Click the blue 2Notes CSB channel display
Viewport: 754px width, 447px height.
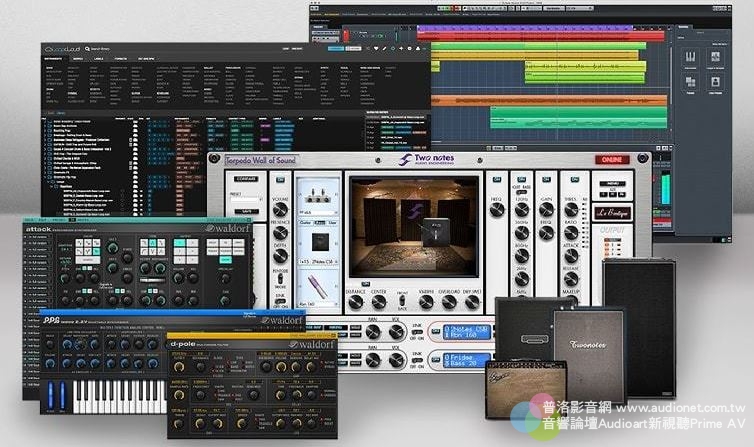point(466,332)
